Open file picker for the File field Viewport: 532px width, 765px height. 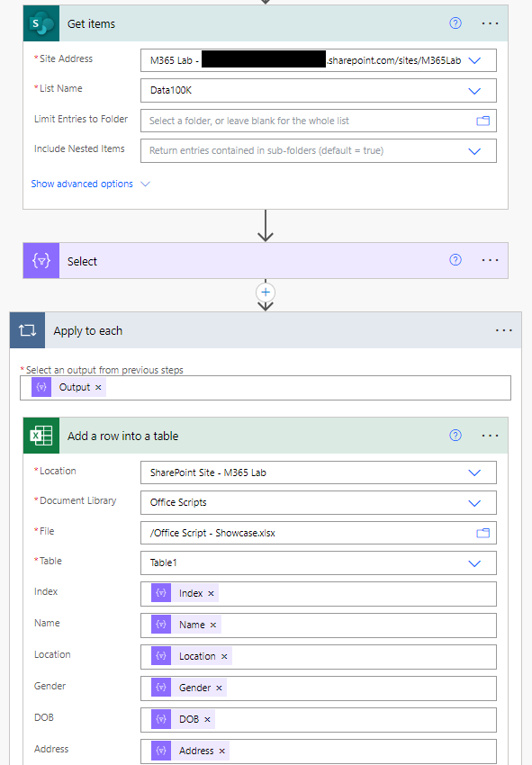coord(482,533)
